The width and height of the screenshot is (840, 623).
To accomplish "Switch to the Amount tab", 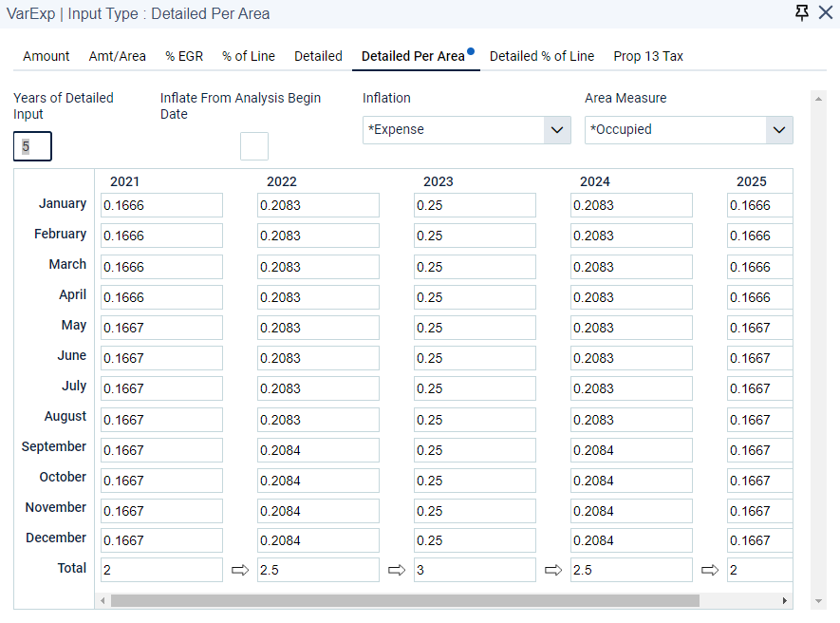I will point(47,56).
